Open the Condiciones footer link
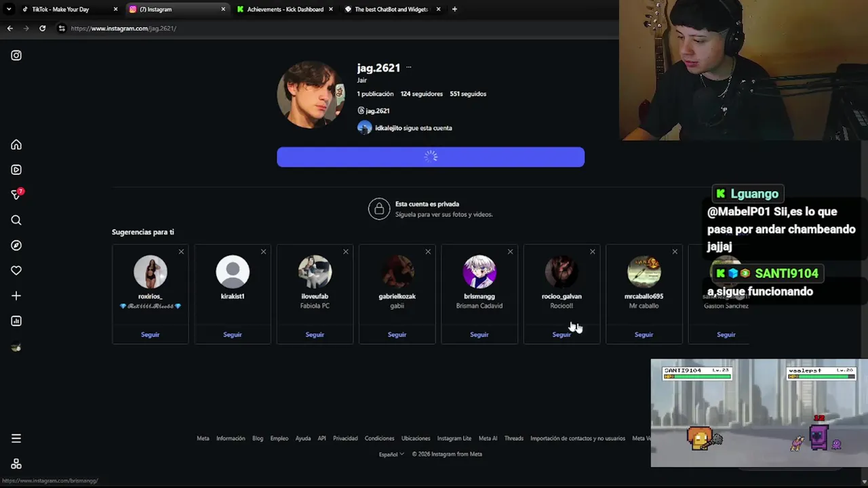The height and width of the screenshot is (488, 868). tap(380, 439)
